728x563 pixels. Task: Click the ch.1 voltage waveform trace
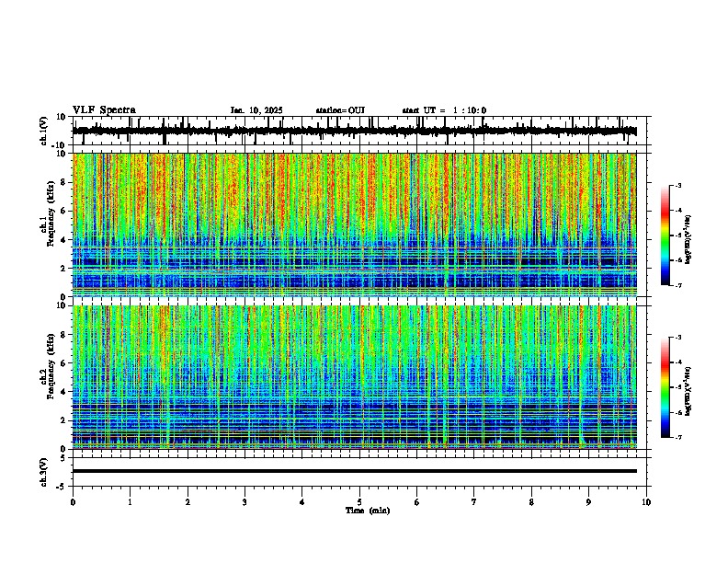[355, 131]
